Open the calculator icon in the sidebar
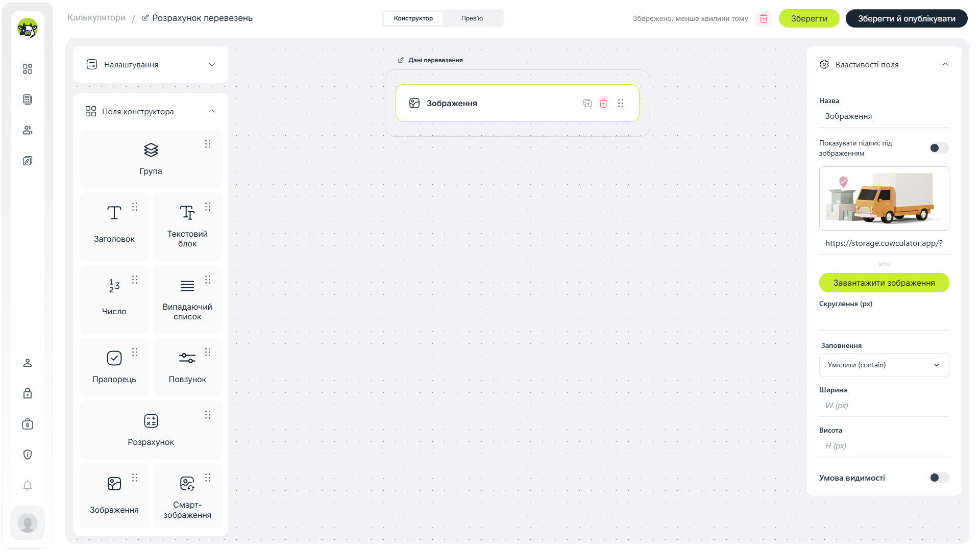 coord(28,99)
